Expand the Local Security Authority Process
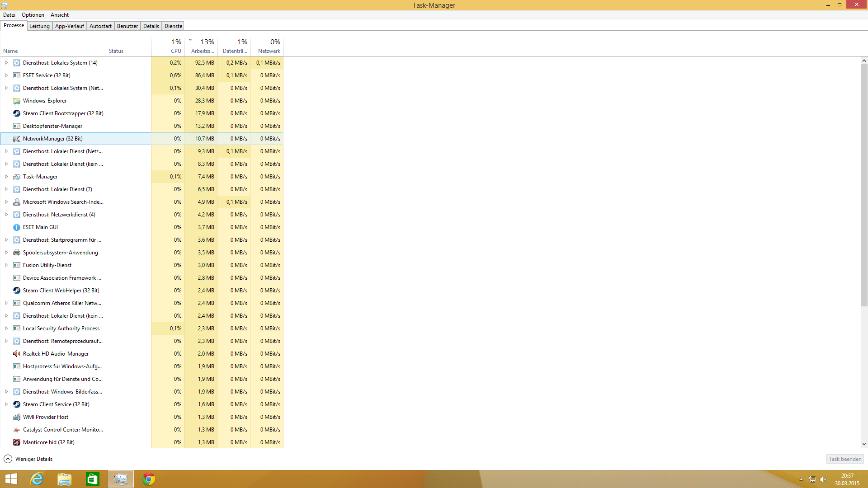The image size is (868, 488). (6, 328)
